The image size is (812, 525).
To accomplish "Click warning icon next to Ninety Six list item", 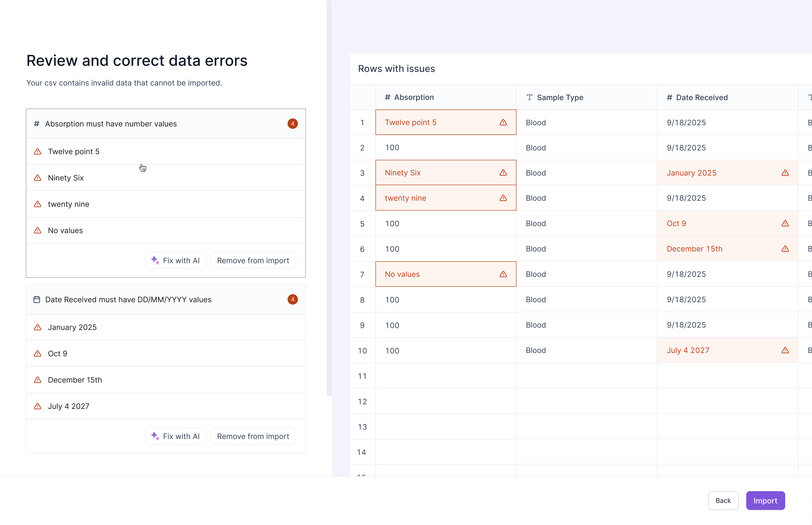I will coord(38,178).
